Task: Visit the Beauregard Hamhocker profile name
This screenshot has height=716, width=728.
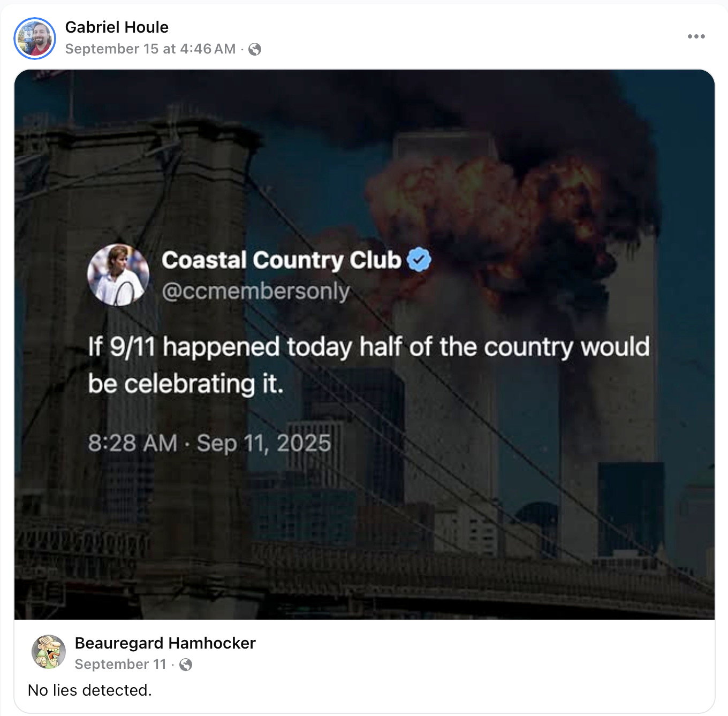Action: click(165, 643)
